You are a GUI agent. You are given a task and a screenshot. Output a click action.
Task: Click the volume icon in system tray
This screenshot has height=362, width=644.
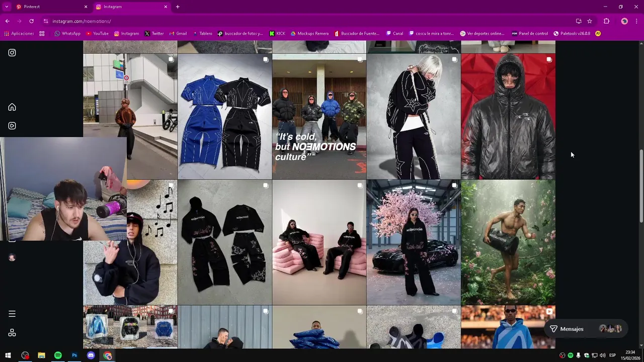[603, 355]
